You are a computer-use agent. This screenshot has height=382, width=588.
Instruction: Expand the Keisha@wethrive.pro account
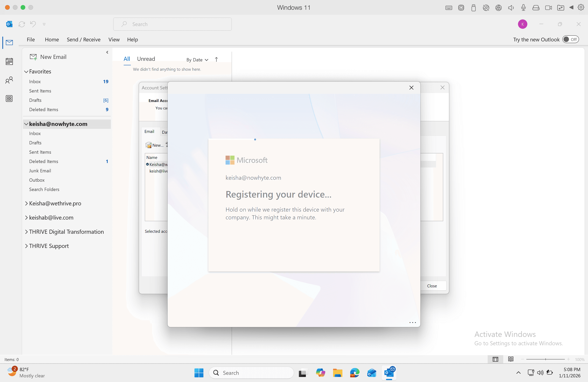tap(26, 203)
